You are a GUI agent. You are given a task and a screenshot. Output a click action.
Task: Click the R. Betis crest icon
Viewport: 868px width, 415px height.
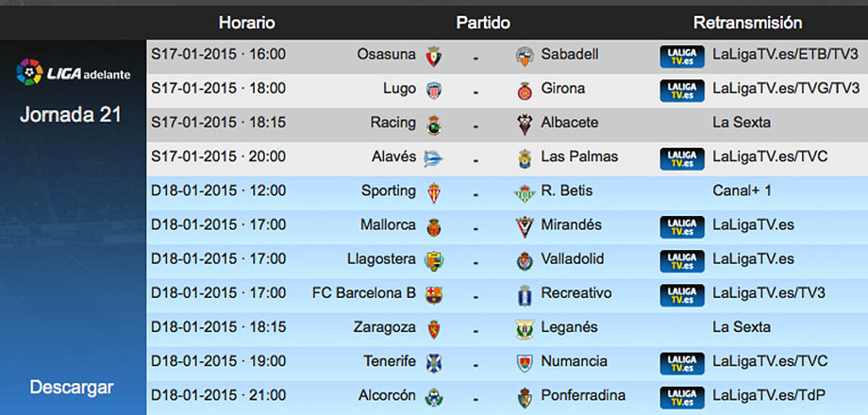(525, 192)
